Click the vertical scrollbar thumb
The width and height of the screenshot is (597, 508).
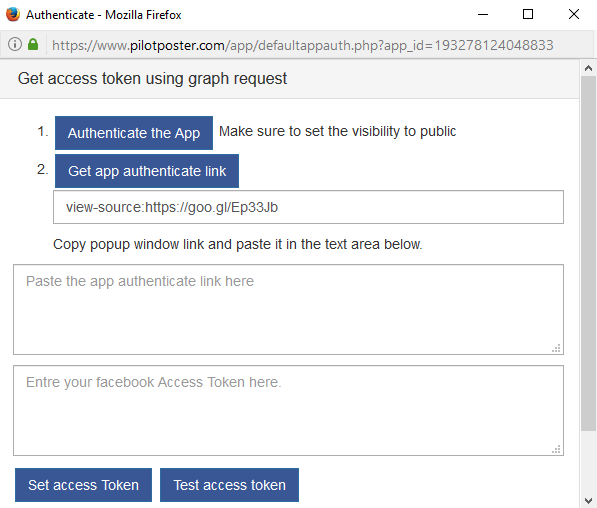coord(588,254)
